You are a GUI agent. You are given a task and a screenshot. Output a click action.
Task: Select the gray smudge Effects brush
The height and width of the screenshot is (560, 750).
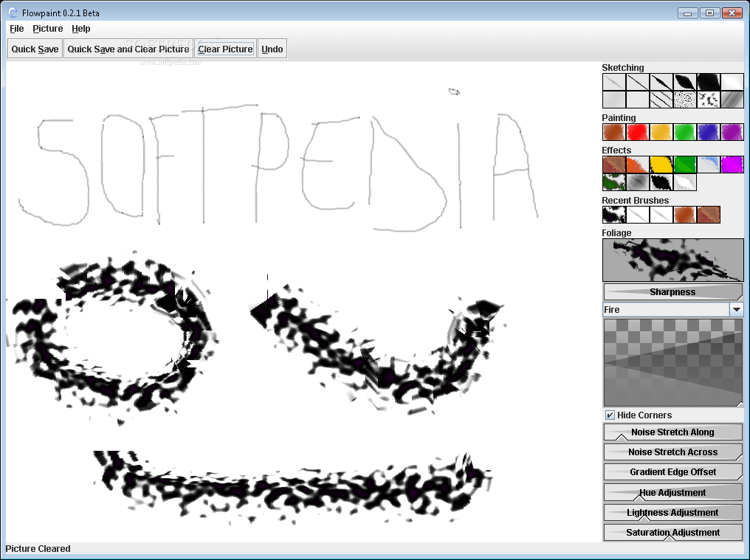638,182
